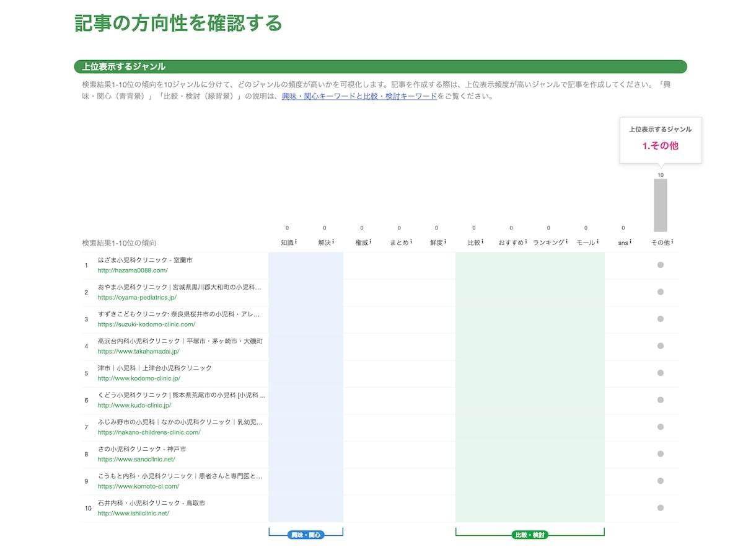Viewport: 756px width, 552px height.
Task: Click the title 津市｜小児科｜上津台小児科クリニック
Action: 155,368
